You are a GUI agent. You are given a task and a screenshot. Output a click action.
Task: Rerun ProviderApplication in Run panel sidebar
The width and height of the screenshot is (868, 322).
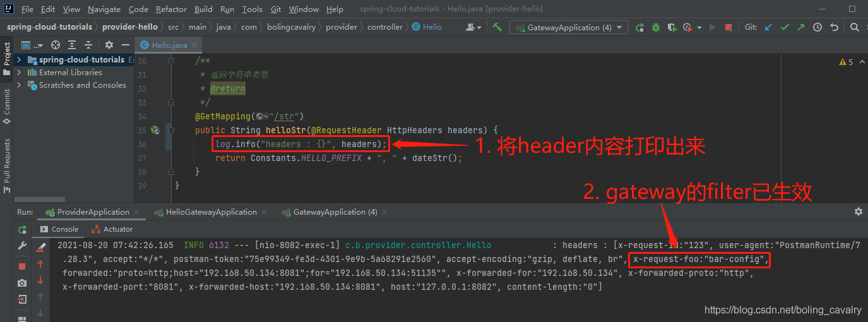click(22, 230)
